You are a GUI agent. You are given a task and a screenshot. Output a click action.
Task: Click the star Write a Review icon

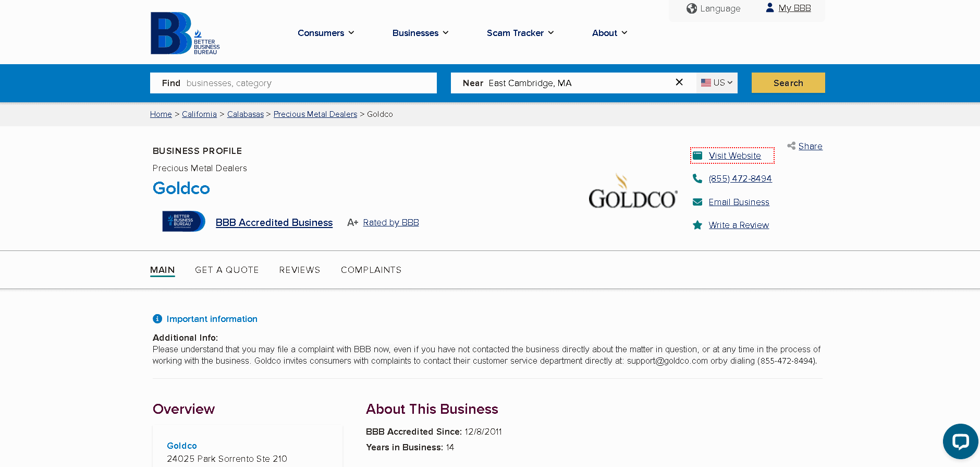click(x=697, y=225)
